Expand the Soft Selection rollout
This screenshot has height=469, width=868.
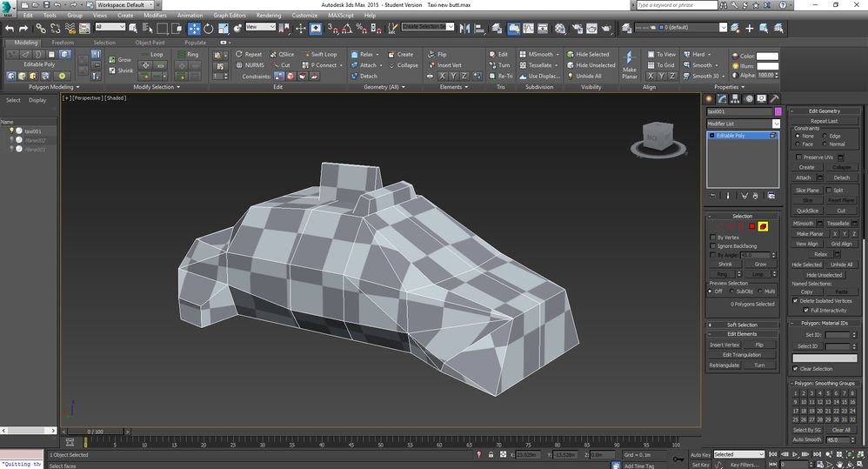741,325
